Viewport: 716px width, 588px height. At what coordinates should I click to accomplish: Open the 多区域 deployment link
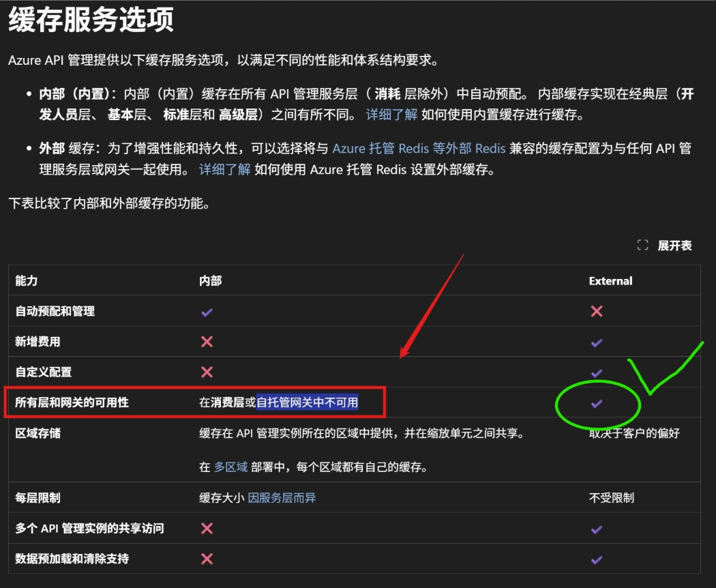(x=229, y=467)
